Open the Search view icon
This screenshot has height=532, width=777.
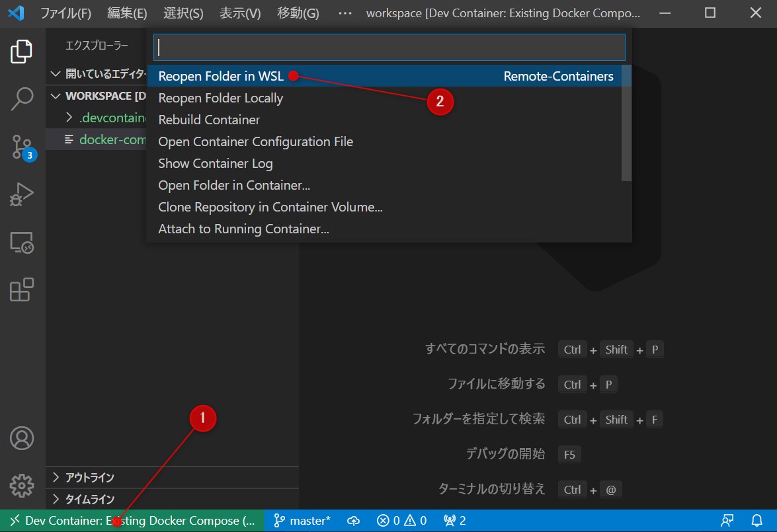tap(21, 98)
